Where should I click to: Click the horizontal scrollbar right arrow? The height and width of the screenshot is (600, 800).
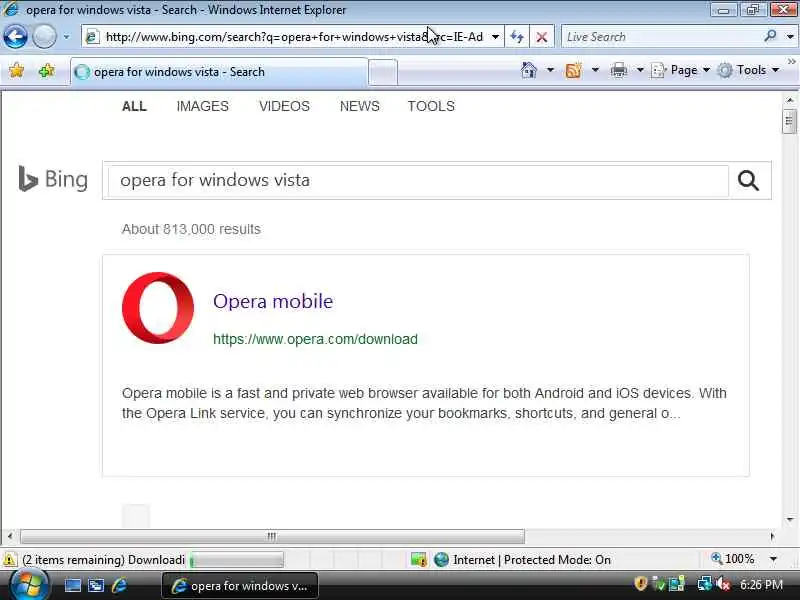pyautogui.click(x=772, y=536)
